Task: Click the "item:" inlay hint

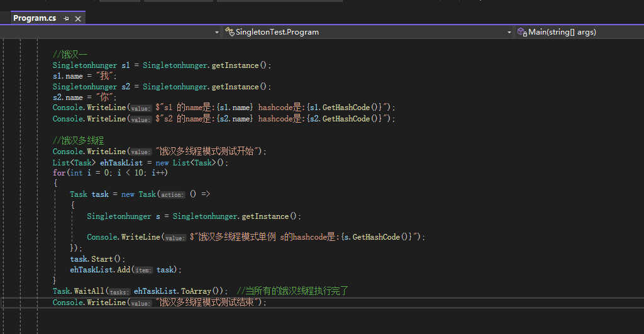Action: tap(143, 270)
